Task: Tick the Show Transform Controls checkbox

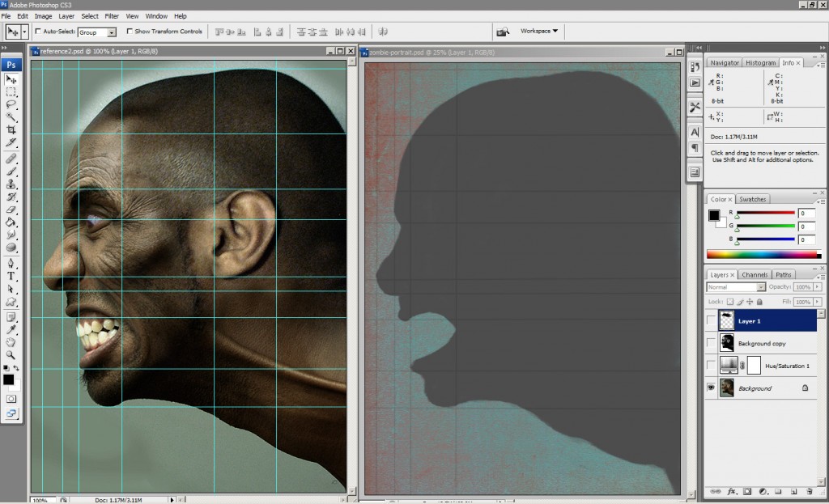Action: (x=130, y=32)
